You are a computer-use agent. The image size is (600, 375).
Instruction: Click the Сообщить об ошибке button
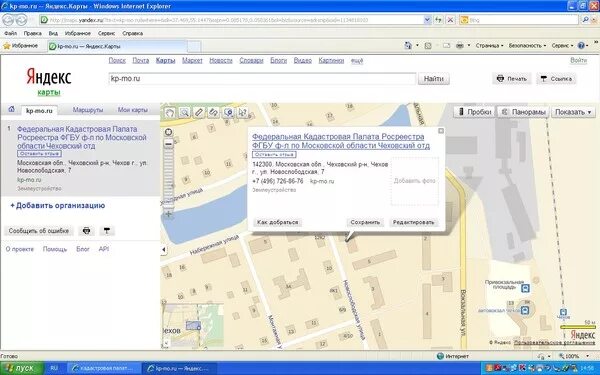tap(39, 231)
